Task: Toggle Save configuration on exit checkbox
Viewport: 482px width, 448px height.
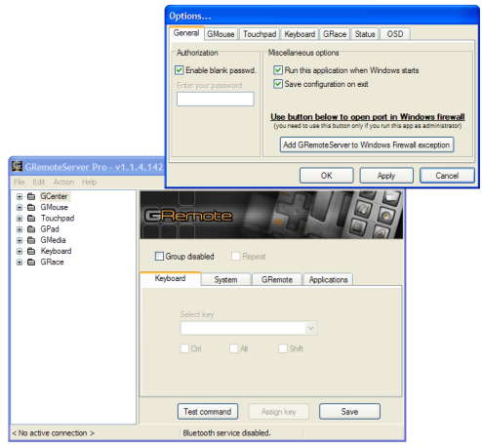Action: coord(278,84)
